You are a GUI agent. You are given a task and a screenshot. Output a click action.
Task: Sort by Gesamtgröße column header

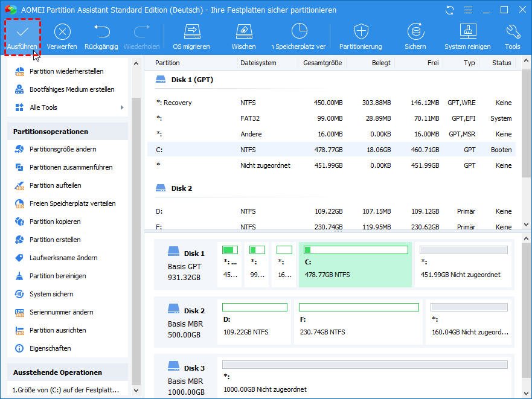coord(322,63)
